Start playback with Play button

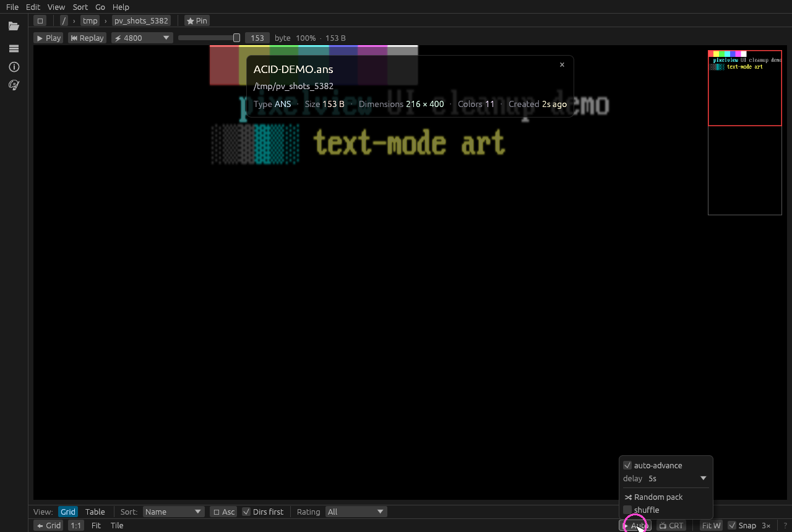coord(48,38)
